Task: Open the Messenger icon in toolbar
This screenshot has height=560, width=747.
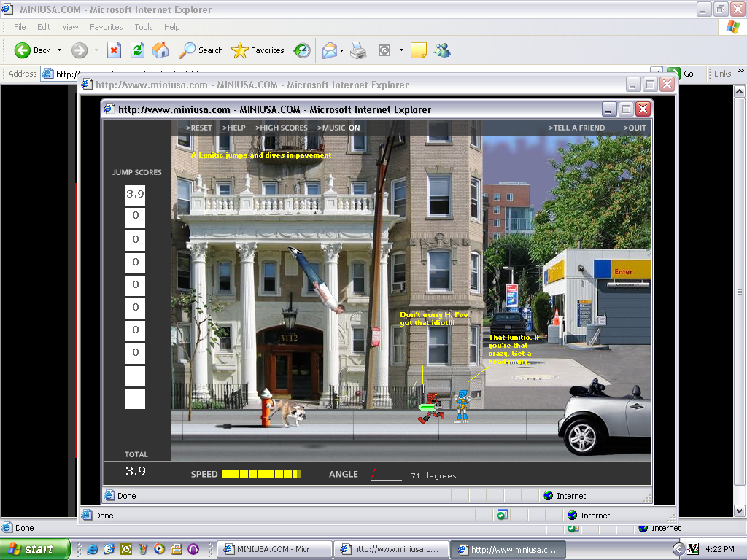Action: [441, 50]
